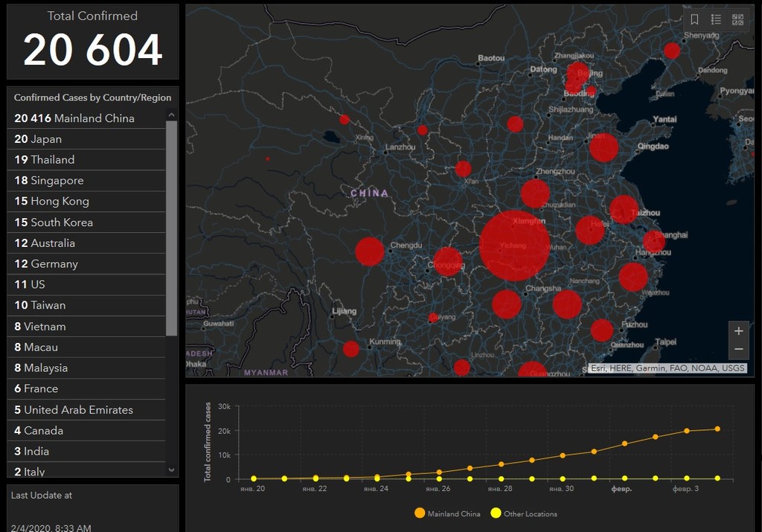This screenshot has height=532, width=762.
Task: Select '8 Vietnam' list row
Action: click(86, 327)
